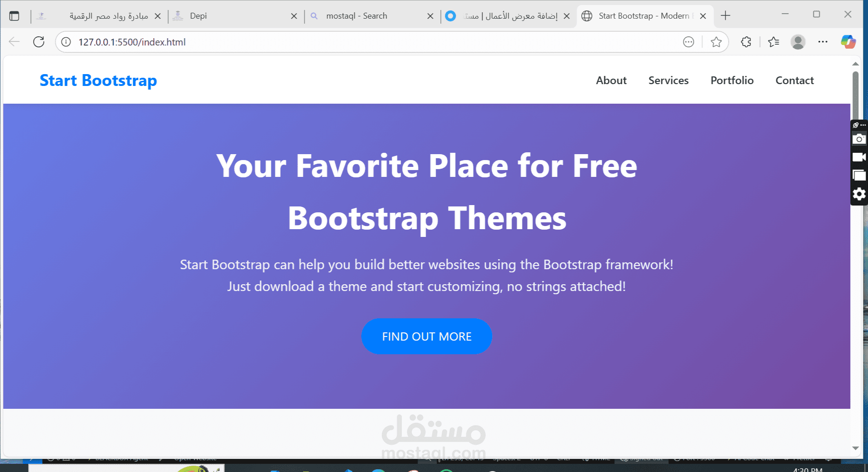Image resolution: width=868 pixels, height=472 pixels.
Task: Refresh the current page
Action: (x=39, y=42)
